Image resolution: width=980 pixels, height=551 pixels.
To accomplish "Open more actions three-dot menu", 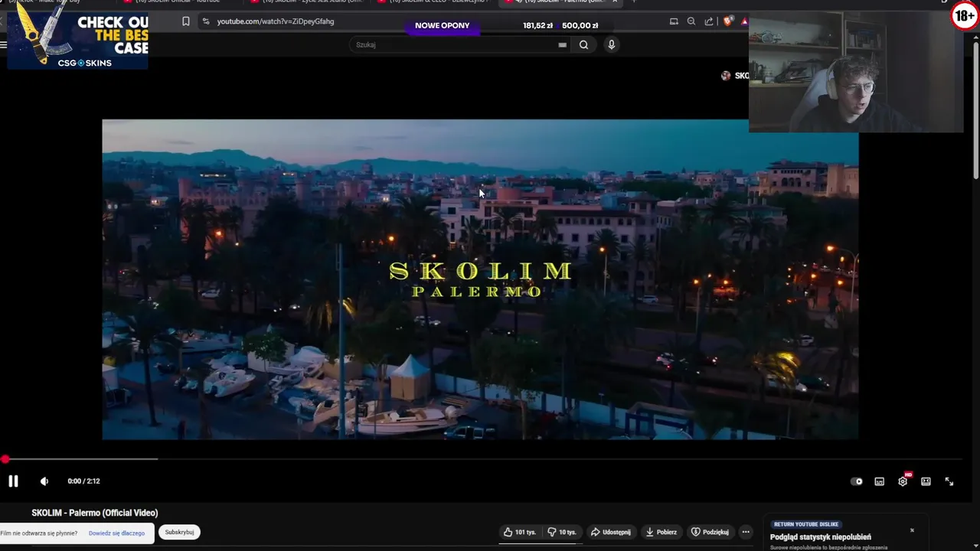I will point(746,532).
